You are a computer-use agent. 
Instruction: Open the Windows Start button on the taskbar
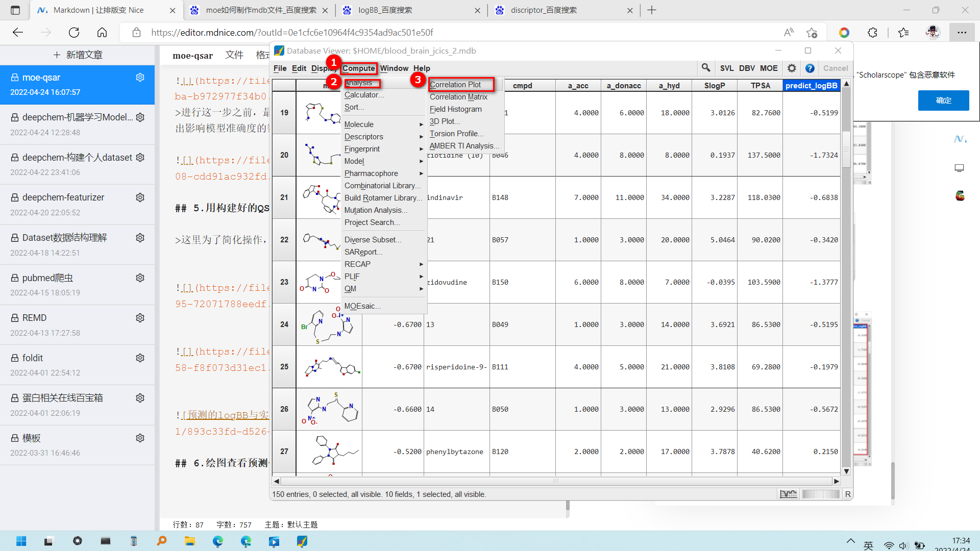tap(21, 541)
